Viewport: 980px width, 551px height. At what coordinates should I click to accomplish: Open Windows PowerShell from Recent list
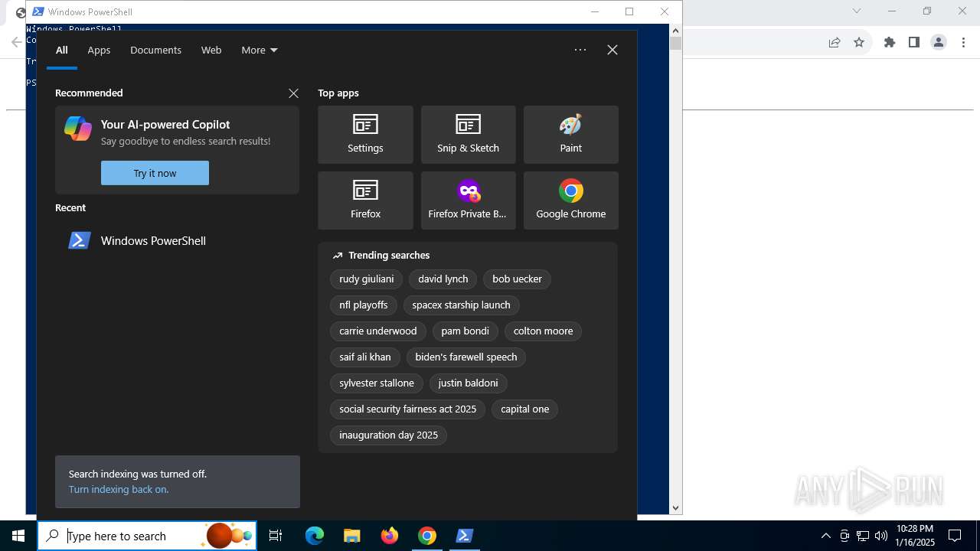pyautogui.click(x=177, y=240)
